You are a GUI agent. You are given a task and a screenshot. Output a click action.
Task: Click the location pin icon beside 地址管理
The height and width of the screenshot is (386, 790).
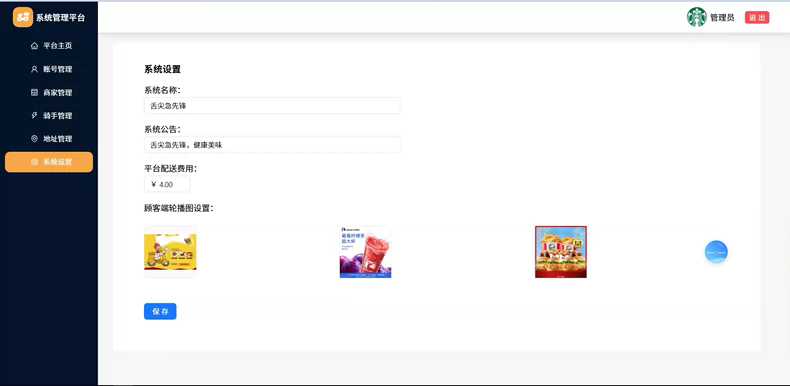(34, 139)
